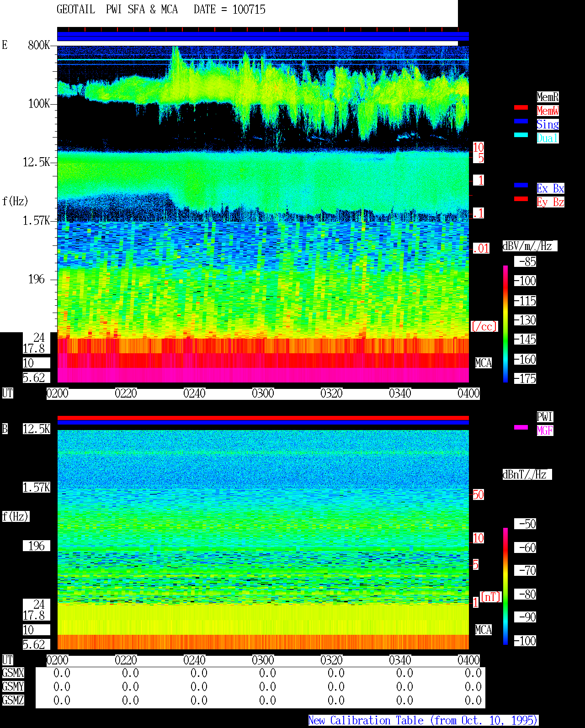Click the 12.5K frequency label on B panel
This screenshot has width=585, height=728.
(x=37, y=429)
